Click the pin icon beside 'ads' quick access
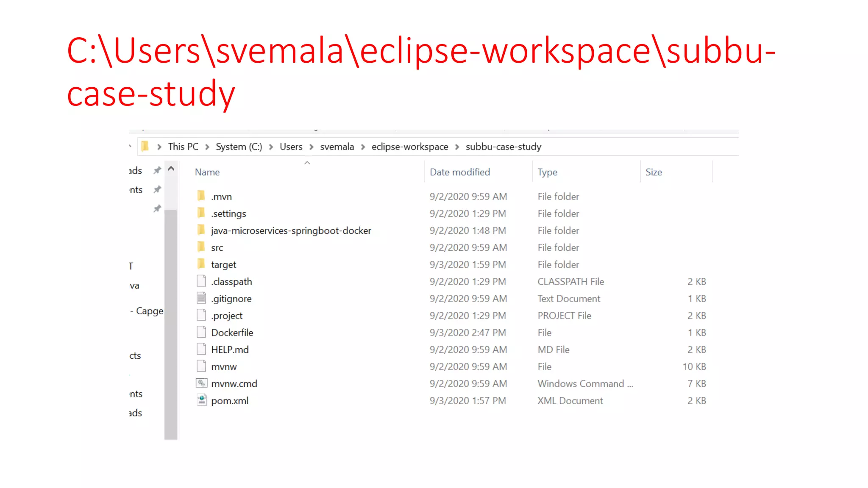Viewport: 868px width, 488px height. tap(157, 170)
